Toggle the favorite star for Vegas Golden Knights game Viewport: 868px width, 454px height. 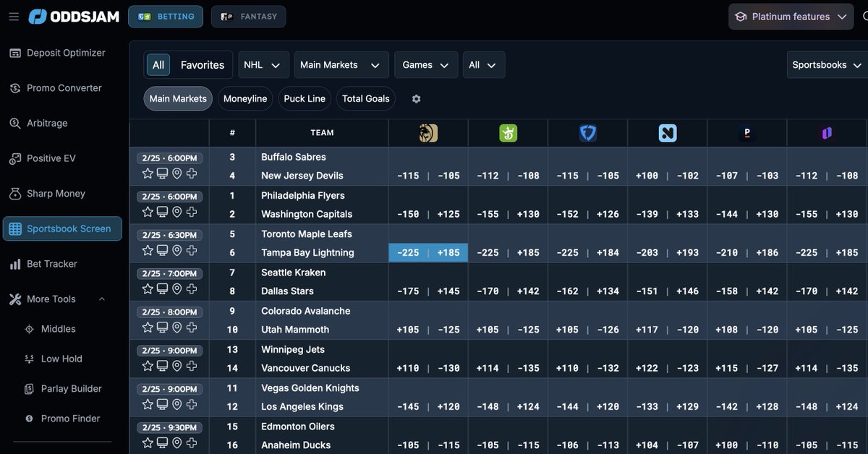[148, 404]
